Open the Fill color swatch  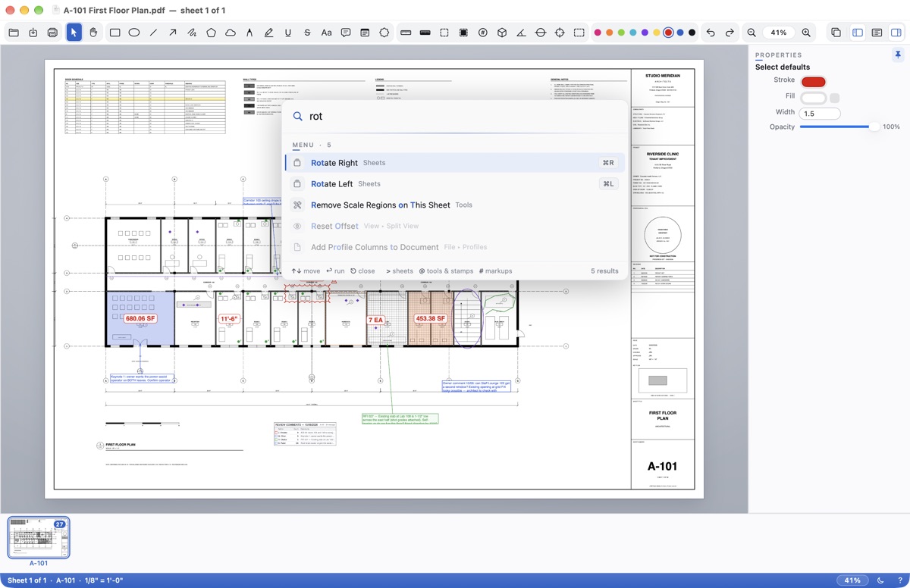pyautogui.click(x=814, y=98)
